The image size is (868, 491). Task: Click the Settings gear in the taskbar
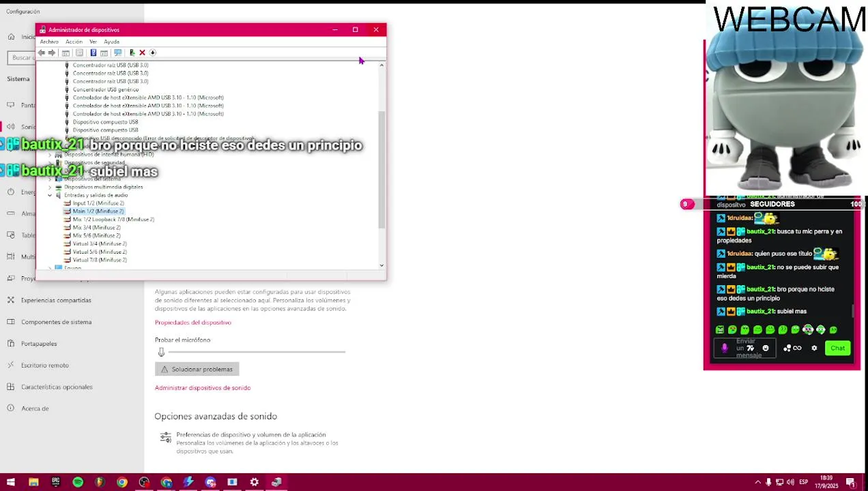(x=255, y=482)
